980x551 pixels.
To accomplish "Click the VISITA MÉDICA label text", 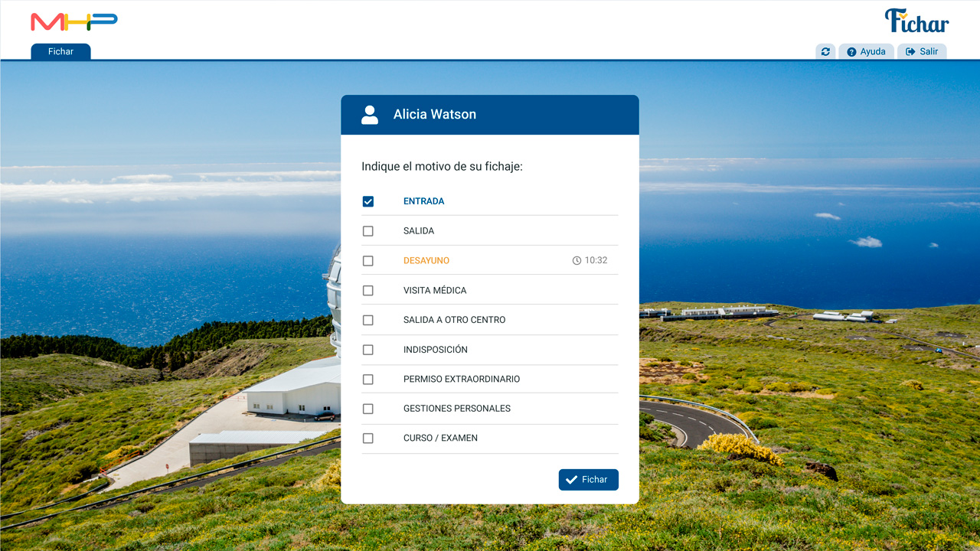I will click(x=435, y=291).
